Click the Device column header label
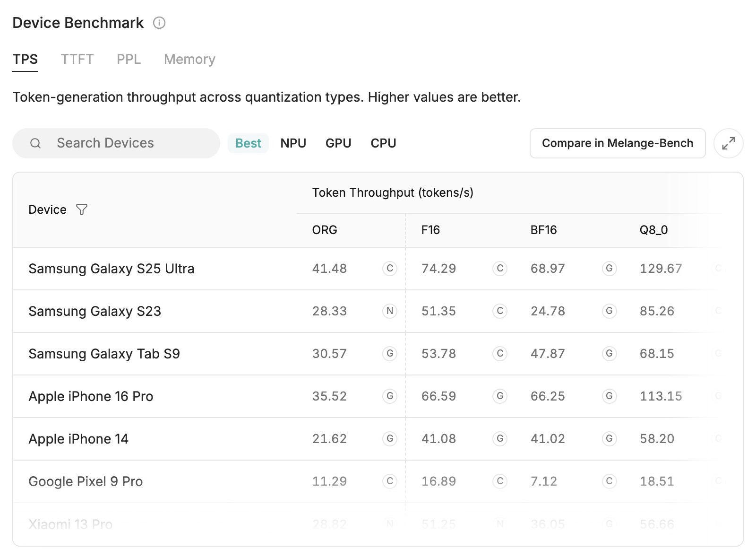 tap(47, 209)
